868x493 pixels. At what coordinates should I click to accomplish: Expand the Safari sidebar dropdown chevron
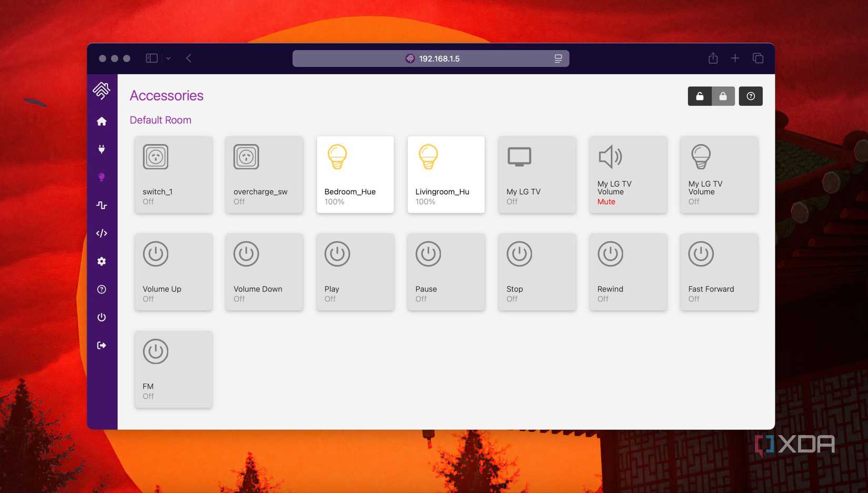pos(168,58)
